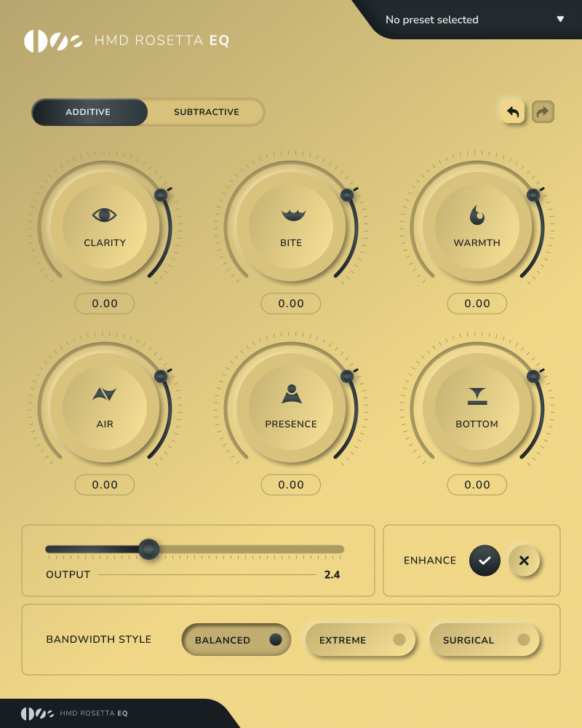Disable Enhance using the X button
Screen dimensions: 582x728
525,561
